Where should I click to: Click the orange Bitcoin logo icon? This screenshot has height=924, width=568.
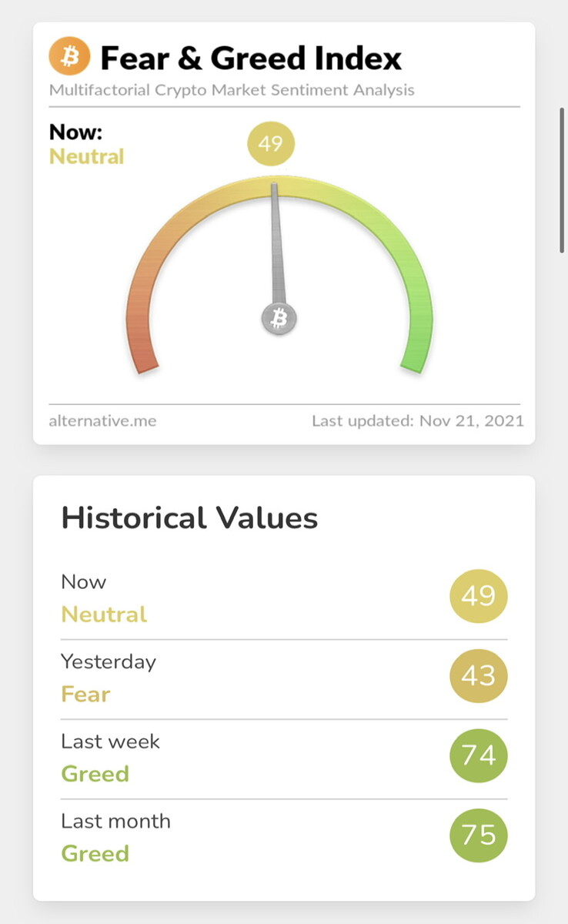(x=69, y=58)
